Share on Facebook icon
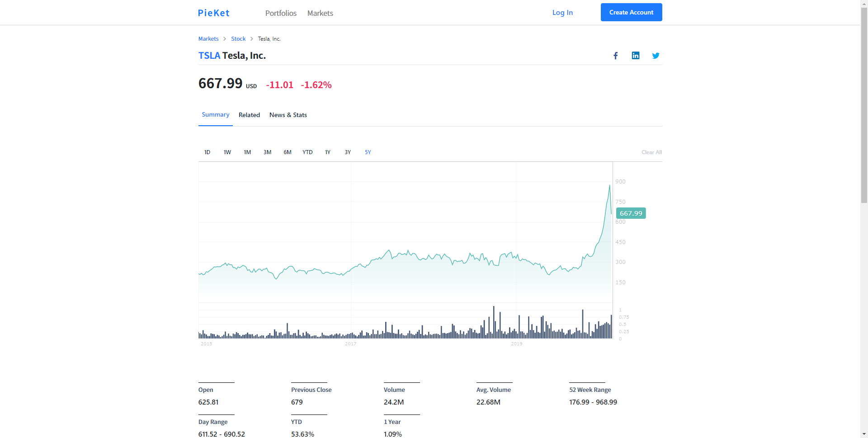Image resolution: width=868 pixels, height=438 pixels. pyautogui.click(x=615, y=56)
